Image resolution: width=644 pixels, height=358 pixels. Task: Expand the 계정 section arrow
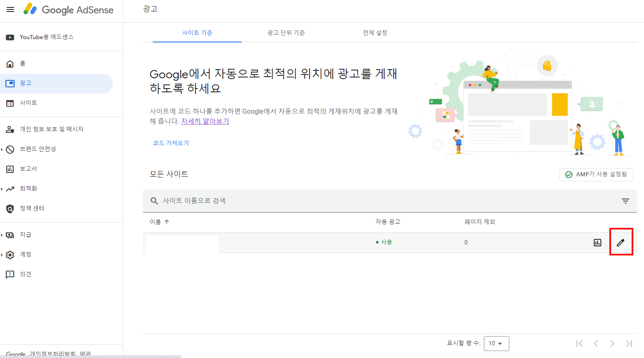(2, 255)
